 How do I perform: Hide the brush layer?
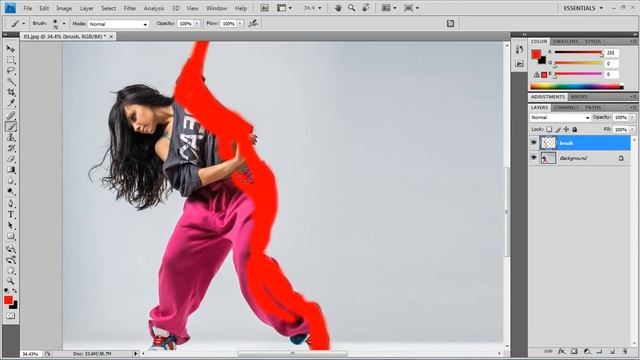click(x=533, y=142)
